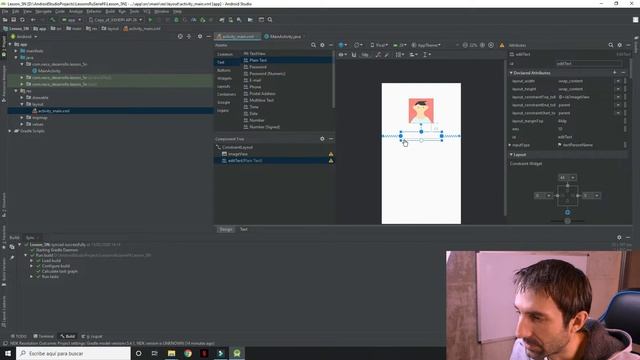This screenshot has height=360, width=640.
Task: Open the device selector dropdown in main toolbar
Action: [x=116, y=20]
